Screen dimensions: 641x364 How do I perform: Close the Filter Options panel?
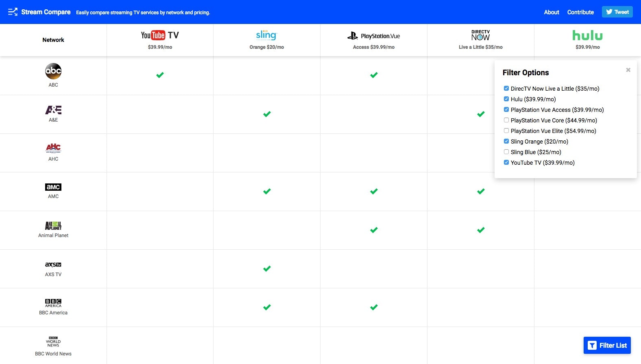[x=628, y=70]
